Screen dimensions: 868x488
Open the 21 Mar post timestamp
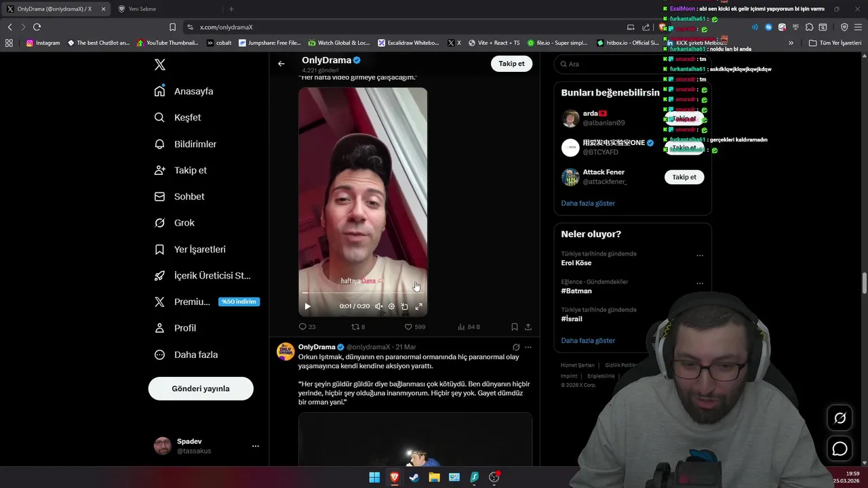[x=406, y=347]
